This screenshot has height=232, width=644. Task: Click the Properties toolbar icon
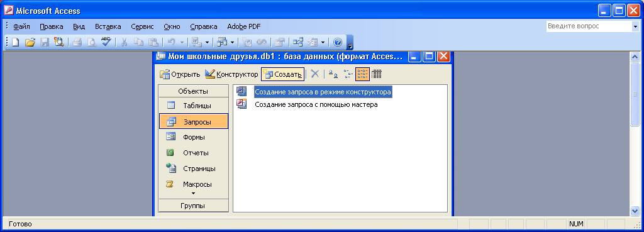(x=280, y=42)
